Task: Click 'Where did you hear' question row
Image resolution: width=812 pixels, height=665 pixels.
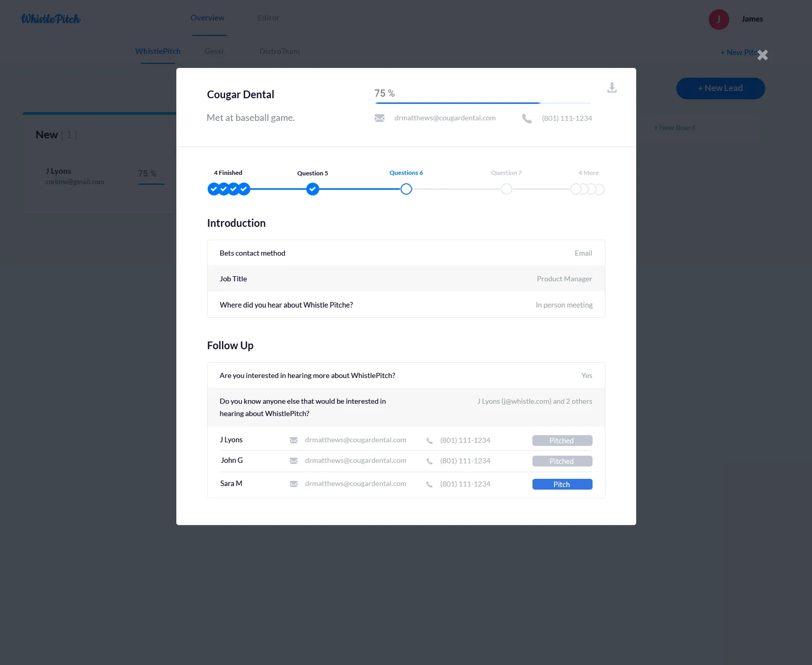Action: point(406,305)
